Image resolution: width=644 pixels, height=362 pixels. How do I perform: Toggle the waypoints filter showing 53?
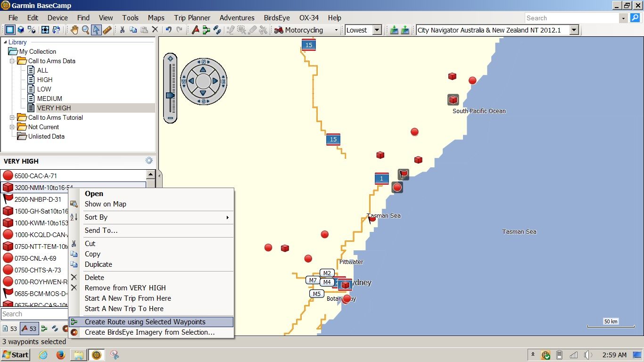coord(29,329)
